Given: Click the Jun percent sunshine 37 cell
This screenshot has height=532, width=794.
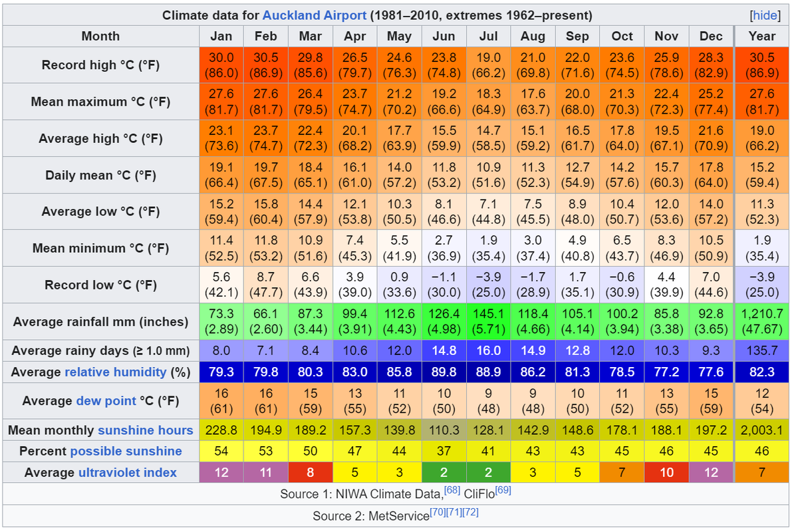Looking at the screenshot, I should click(x=444, y=451).
